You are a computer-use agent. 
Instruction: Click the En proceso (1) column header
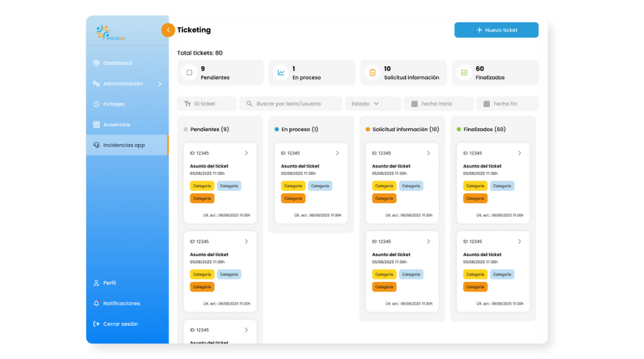[x=300, y=129]
